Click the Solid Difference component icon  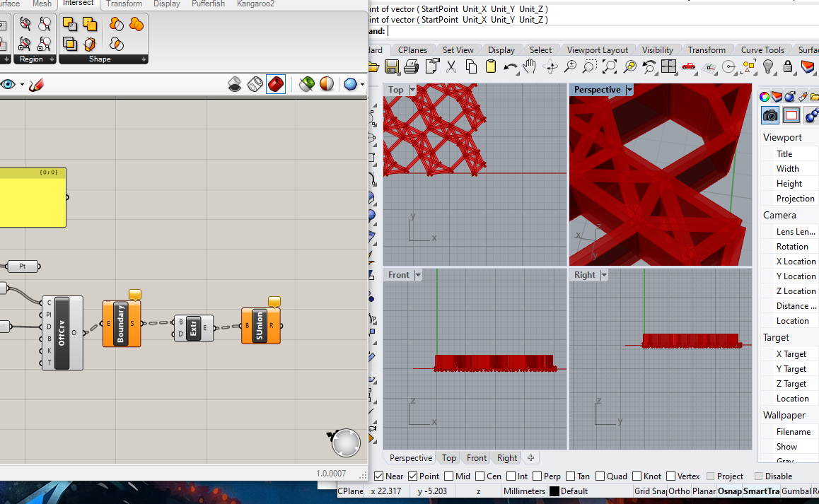coord(69,24)
